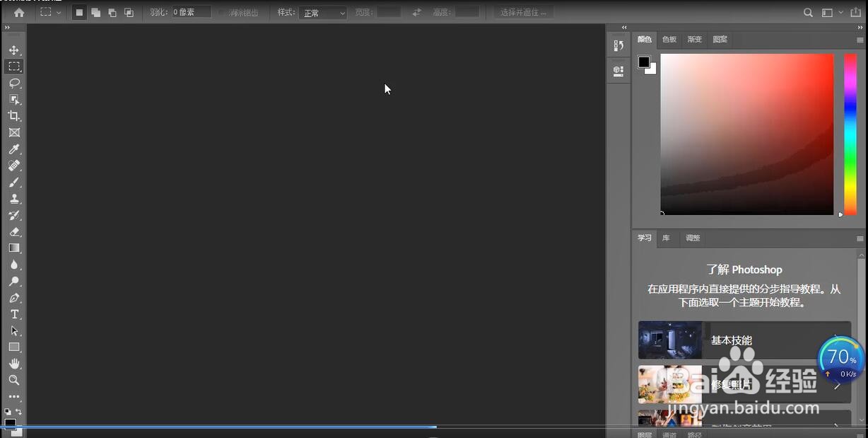Open the 基本技能 tutorial chevron
The image size is (868, 438).
838,340
